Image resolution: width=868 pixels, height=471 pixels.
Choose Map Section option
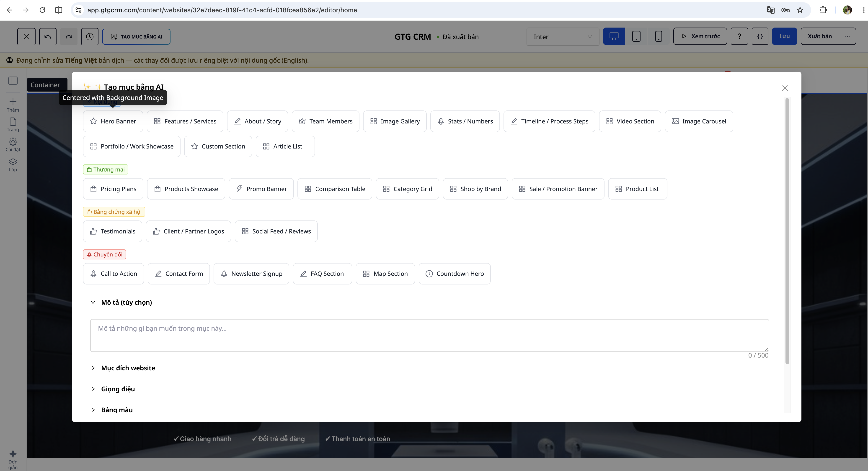click(385, 274)
